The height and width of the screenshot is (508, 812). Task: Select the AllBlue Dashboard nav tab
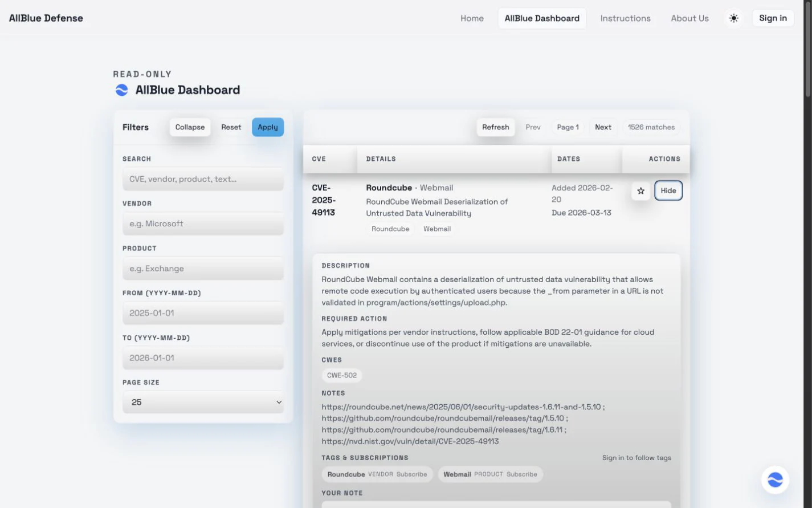[542, 18]
